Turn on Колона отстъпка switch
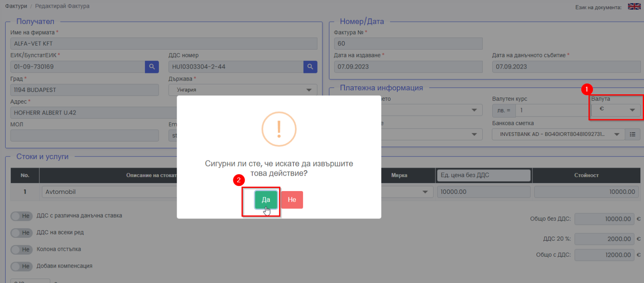644x283 pixels. click(21, 250)
